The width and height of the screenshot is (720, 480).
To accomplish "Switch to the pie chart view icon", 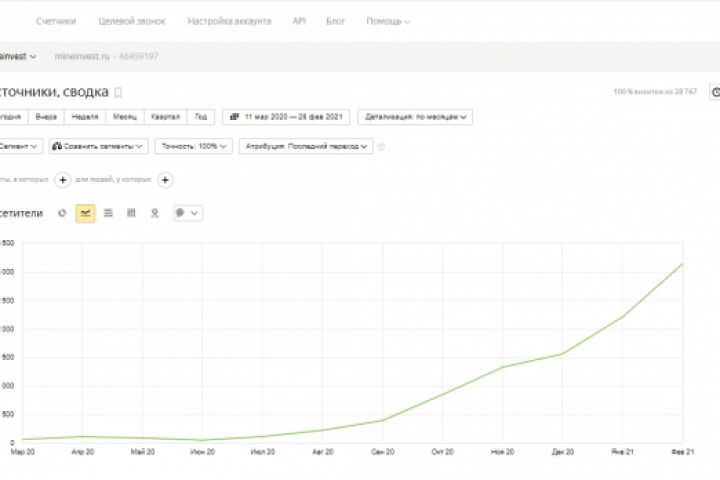I will coord(62,213).
